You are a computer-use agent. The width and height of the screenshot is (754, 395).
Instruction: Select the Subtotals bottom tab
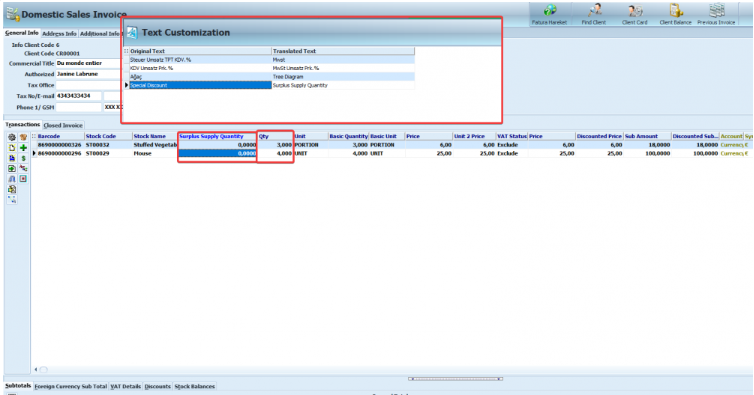[x=18, y=386]
